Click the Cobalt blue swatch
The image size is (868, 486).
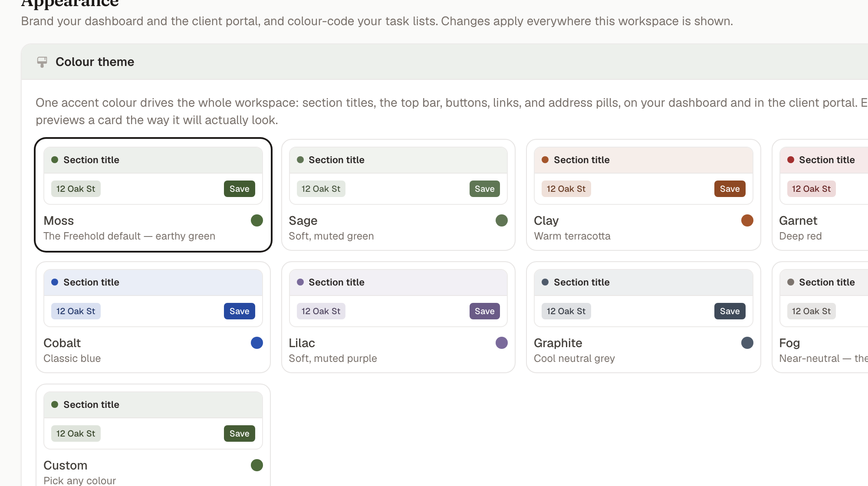tap(257, 343)
